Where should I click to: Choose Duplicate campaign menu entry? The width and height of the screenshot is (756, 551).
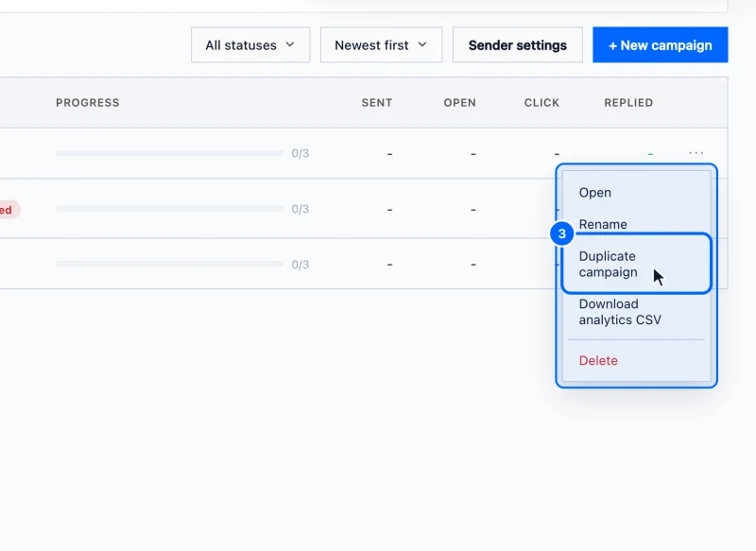(636, 264)
